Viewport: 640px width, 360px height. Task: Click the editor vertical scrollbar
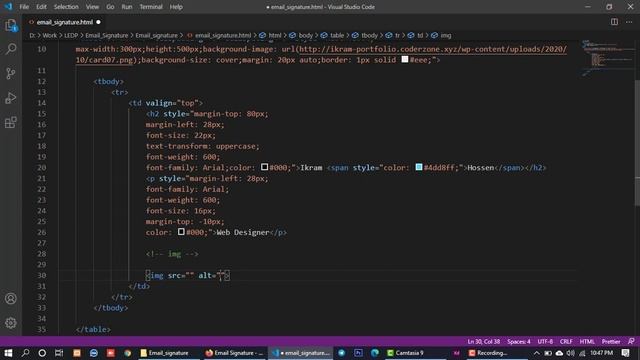pyautogui.click(x=637, y=143)
